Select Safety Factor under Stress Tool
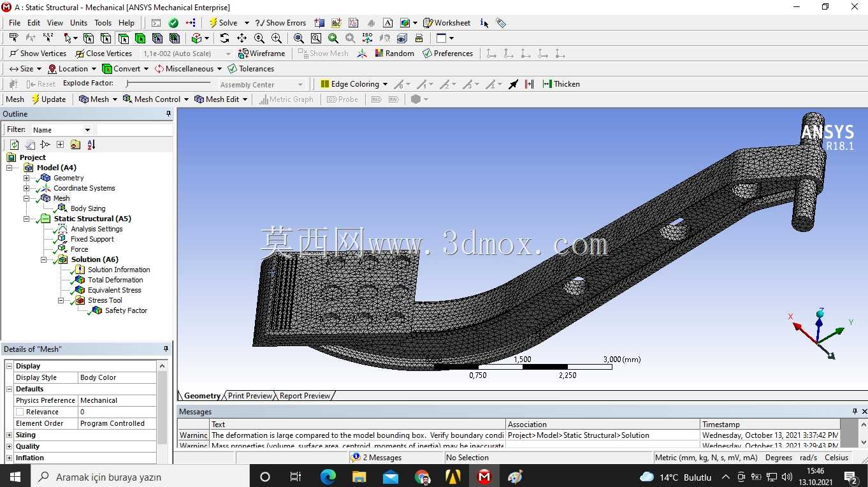Viewport: 868px width, 487px height. [126, 310]
